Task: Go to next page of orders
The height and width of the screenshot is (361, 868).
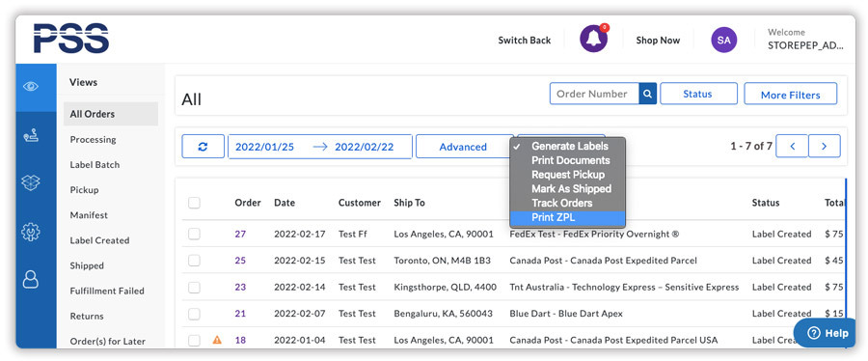Action: [825, 146]
